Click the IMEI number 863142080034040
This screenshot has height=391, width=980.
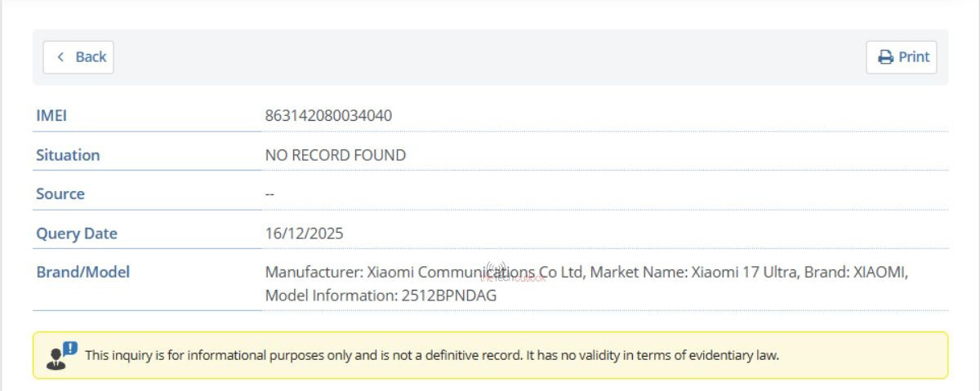pyautogui.click(x=328, y=116)
